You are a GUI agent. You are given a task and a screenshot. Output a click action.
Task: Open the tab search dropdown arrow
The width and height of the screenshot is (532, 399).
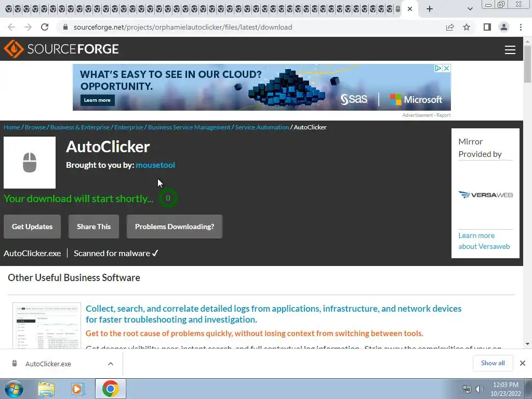(470, 9)
